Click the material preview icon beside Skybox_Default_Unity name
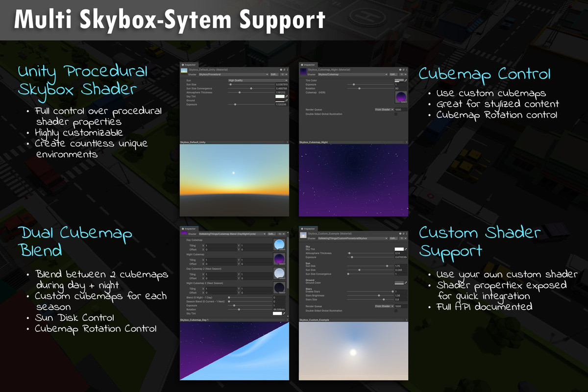The width and height of the screenshot is (588, 392). click(x=184, y=70)
